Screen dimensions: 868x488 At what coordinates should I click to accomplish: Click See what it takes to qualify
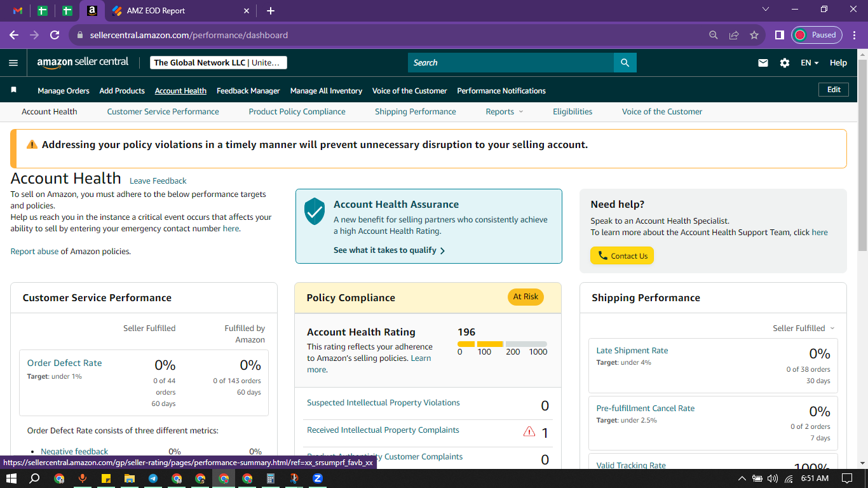[389, 250]
